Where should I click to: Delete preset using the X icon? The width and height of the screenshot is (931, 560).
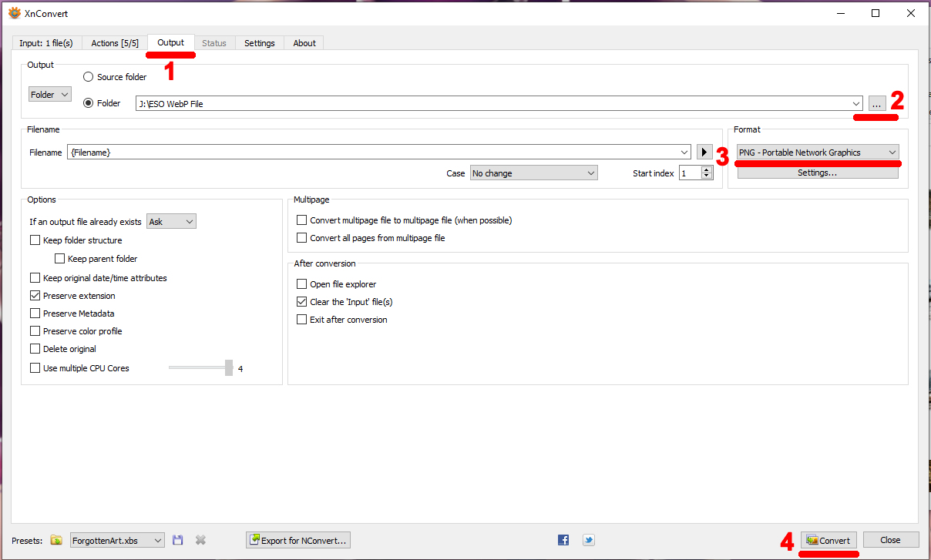[200, 541]
